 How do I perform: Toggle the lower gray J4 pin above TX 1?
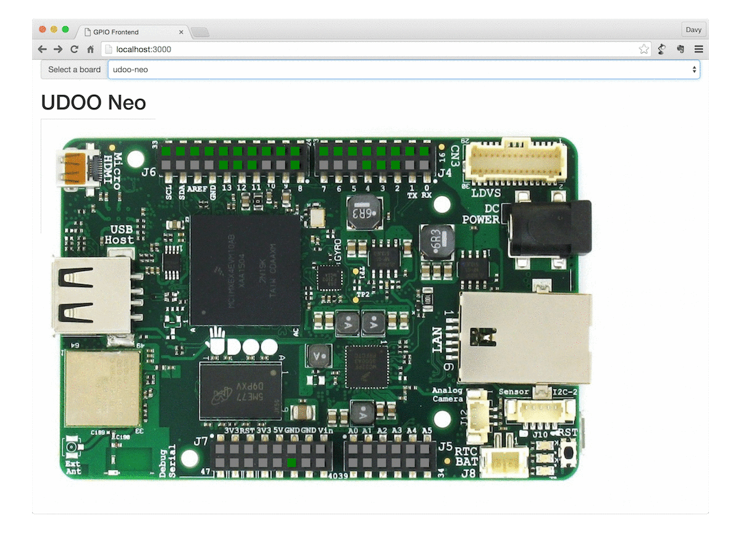pos(410,165)
